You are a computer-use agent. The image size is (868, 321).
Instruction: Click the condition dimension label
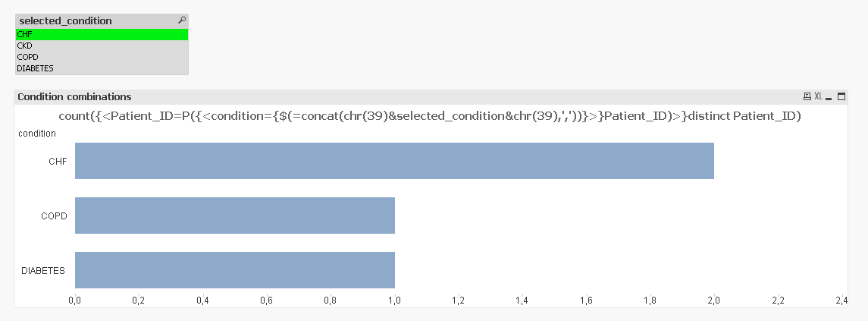(37, 133)
